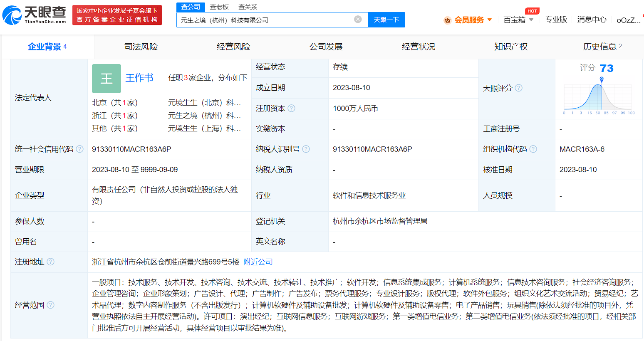
Task: Select the MACR163A-6 organization code
Action: point(582,149)
